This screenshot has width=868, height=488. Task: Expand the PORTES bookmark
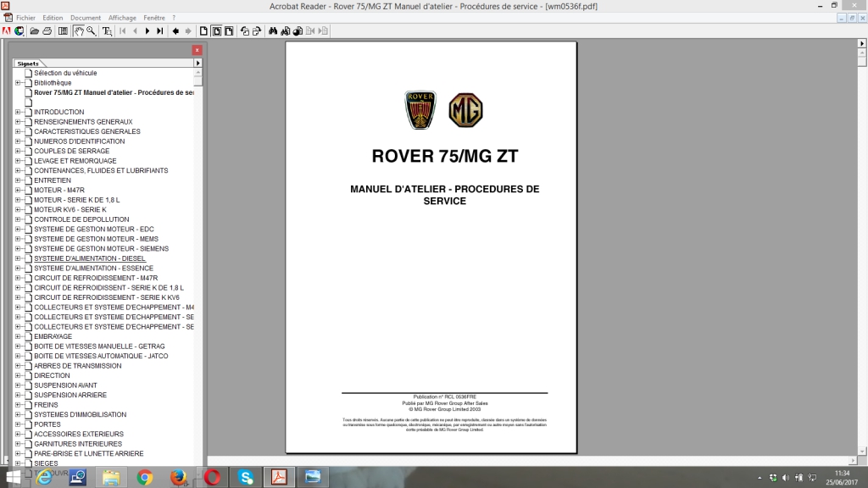pyautogui.click(x=18, y=424)
